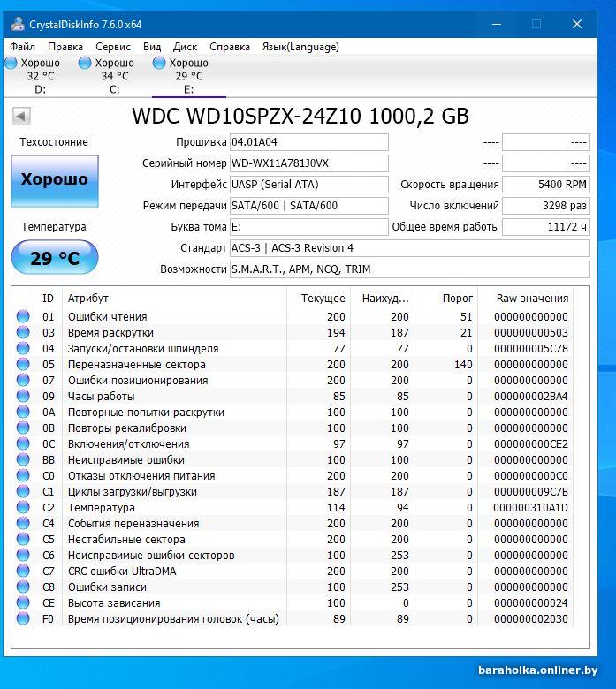Open the Правка menu
This screenshot has width=616, height=689.
coord(65,47)
